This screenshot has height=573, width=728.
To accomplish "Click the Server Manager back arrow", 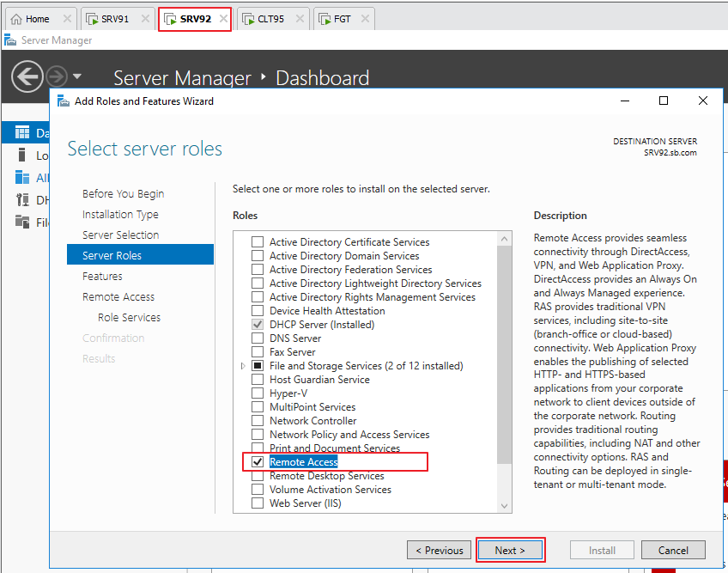I will point(27,76).
